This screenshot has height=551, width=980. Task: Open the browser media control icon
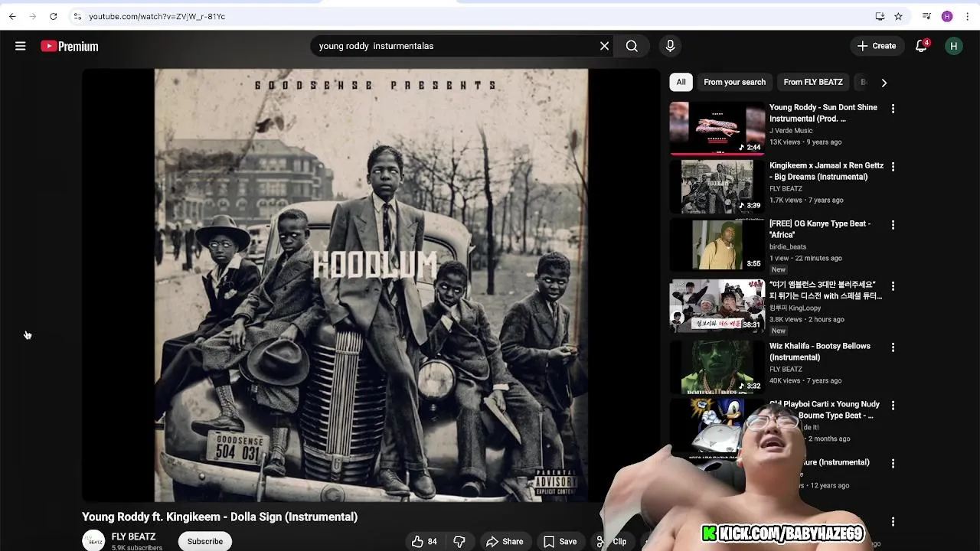[x=926, y=16]
